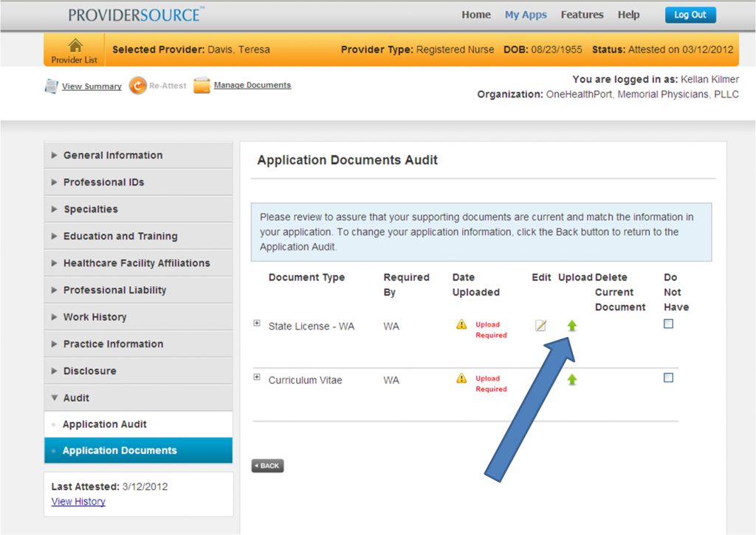Viewport: 756px width, 535px height.
Task: Click the Provider List home icon
Action: click(75, 47)
